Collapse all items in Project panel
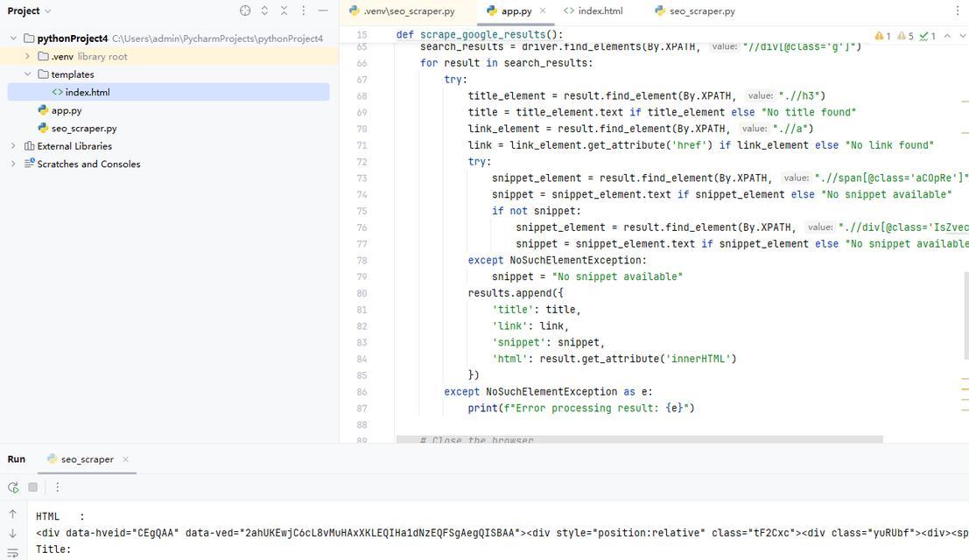This screenshot has height=560, width=969. [x=284, y=10]
